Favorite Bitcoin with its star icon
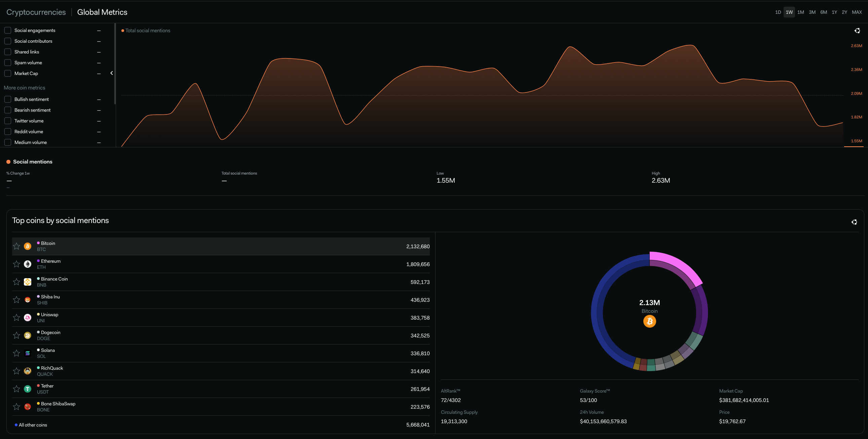Viewport: 868px width, 439px height. pyautogui.click(x=16, y=246)
